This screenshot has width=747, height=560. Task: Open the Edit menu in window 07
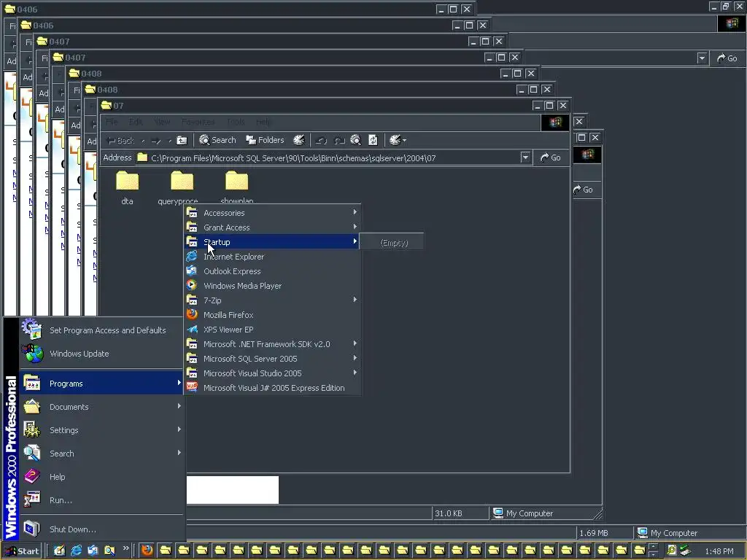coord(136,122)
